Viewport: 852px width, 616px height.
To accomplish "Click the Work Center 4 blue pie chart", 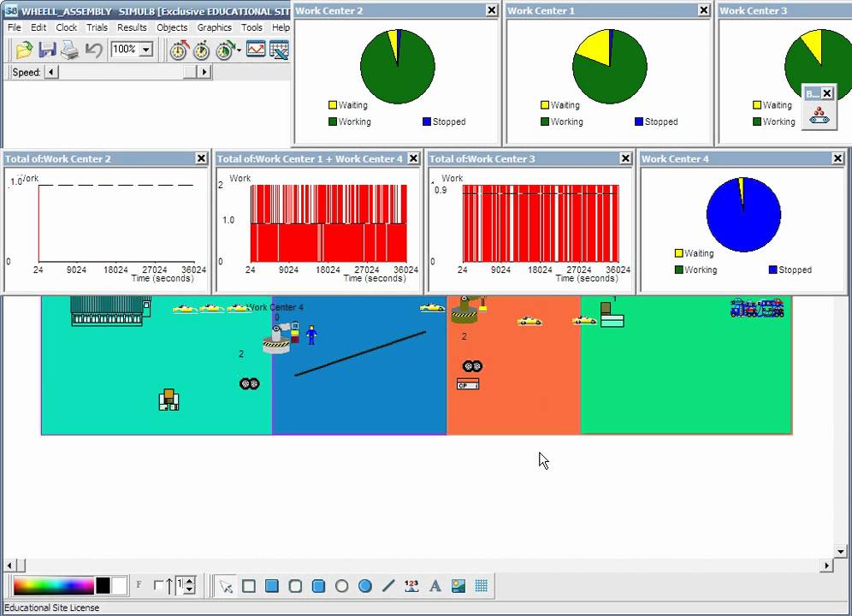I will click(x=743, y=214).
